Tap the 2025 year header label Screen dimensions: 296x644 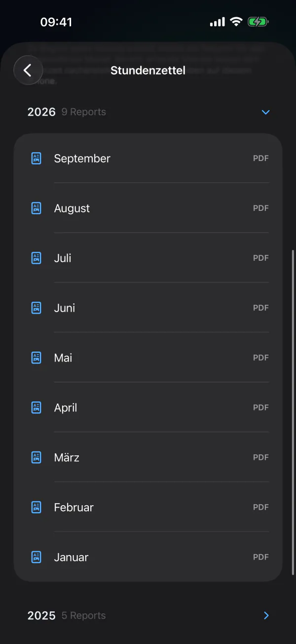pyautogui.click(x=41, y=615)
